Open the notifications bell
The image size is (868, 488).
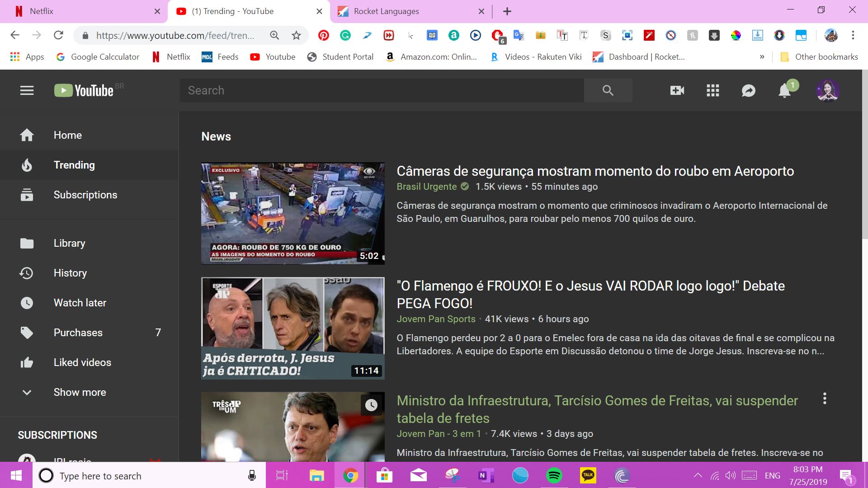pyautogui.click(x=785, y=91)
